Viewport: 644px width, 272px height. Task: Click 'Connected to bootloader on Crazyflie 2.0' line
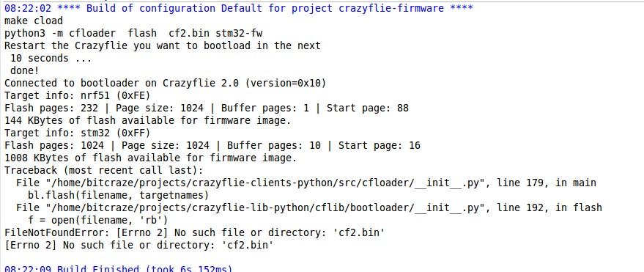[x=166, y=83]
